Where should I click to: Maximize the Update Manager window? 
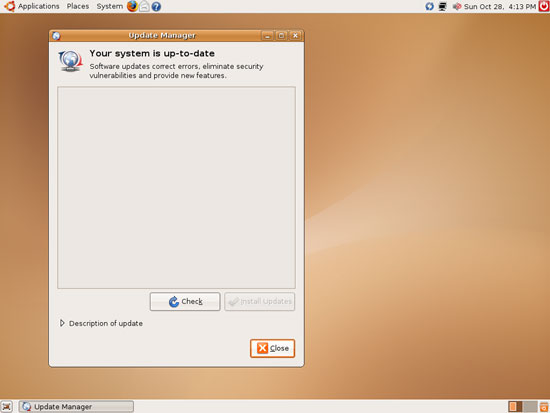pos(281,35)
